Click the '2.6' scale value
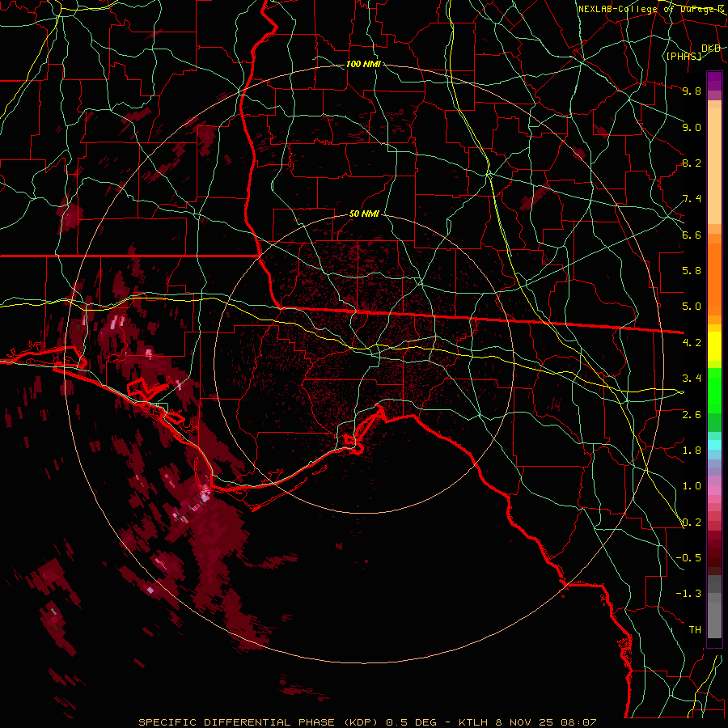Screen dimensions: 728x728 pyautogui.click(x=692, y=414)
